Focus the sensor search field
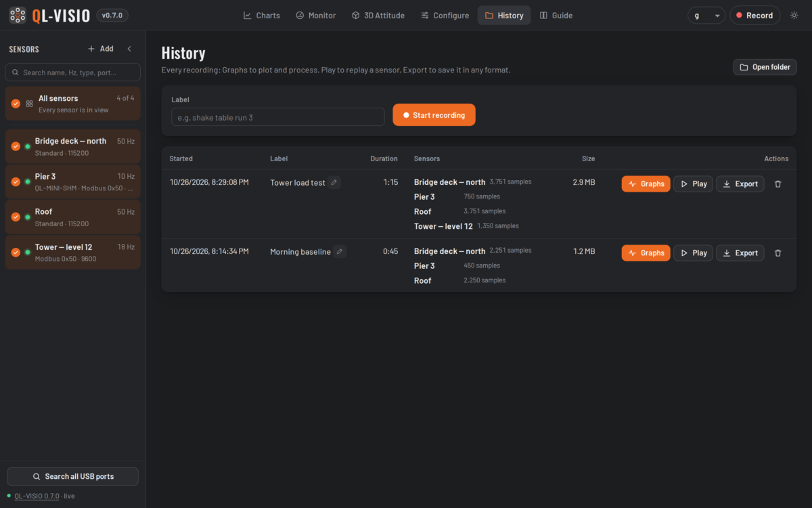Viewport: 812px width, 508px height. click(73, 72)
